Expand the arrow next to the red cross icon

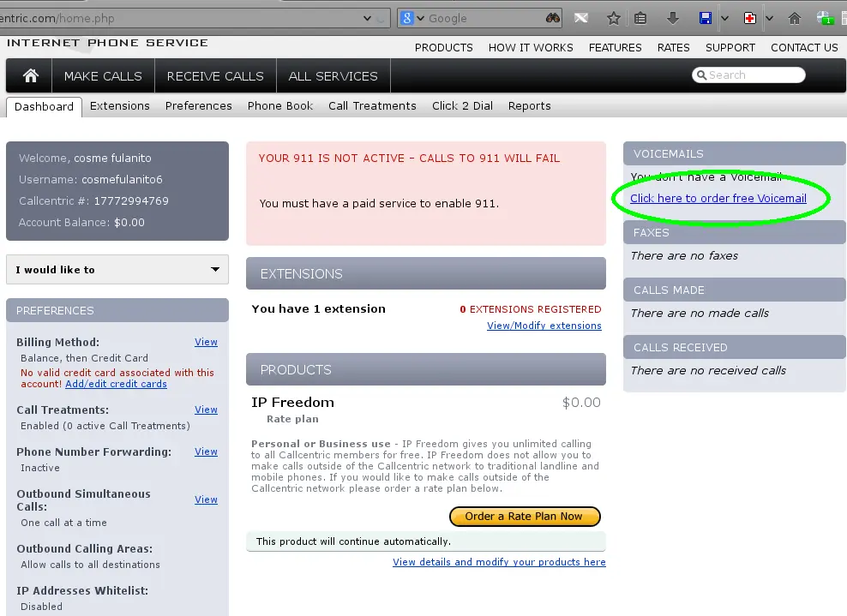[x=769, y=18]
